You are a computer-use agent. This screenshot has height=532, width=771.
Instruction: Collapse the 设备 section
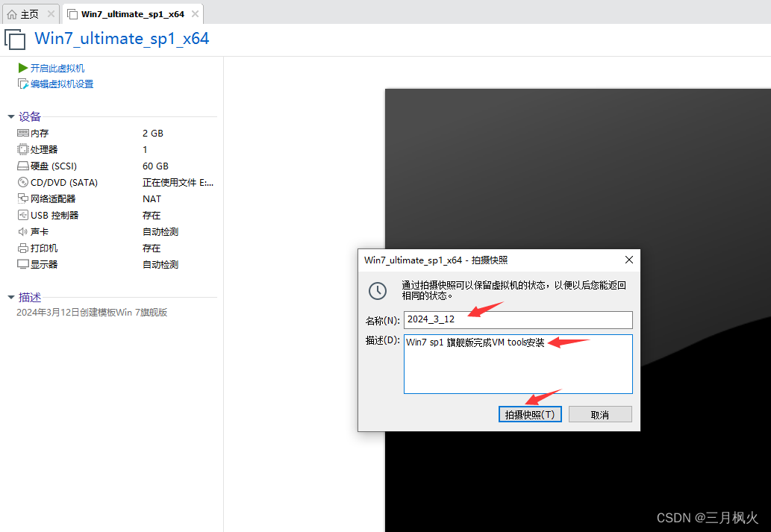[x=10, y=116]
